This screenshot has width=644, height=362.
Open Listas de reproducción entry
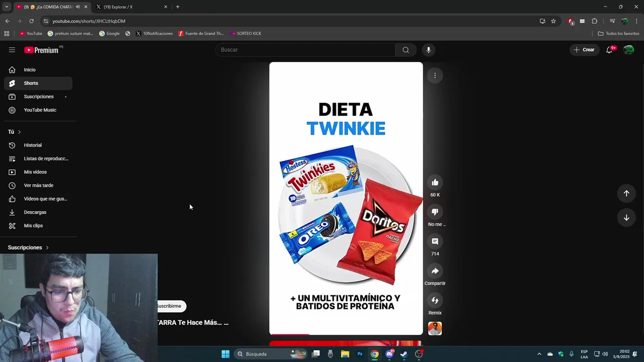38,158
